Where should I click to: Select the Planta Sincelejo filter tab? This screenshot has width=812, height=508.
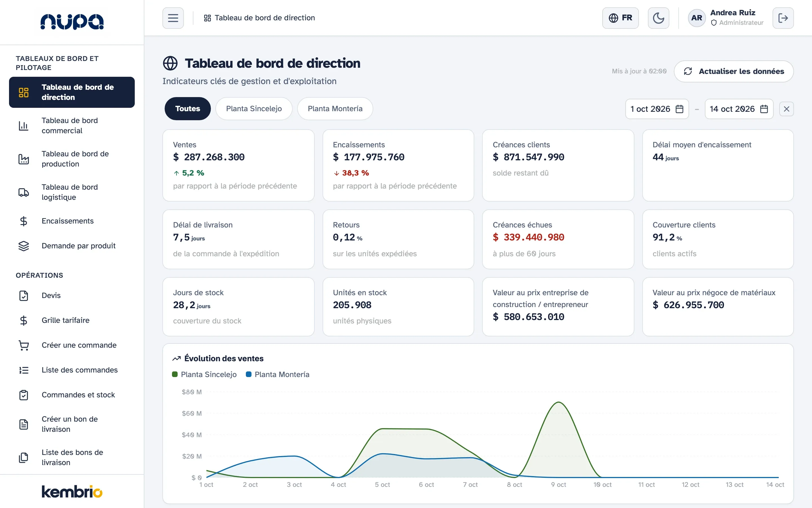click(x=254, y=109)
